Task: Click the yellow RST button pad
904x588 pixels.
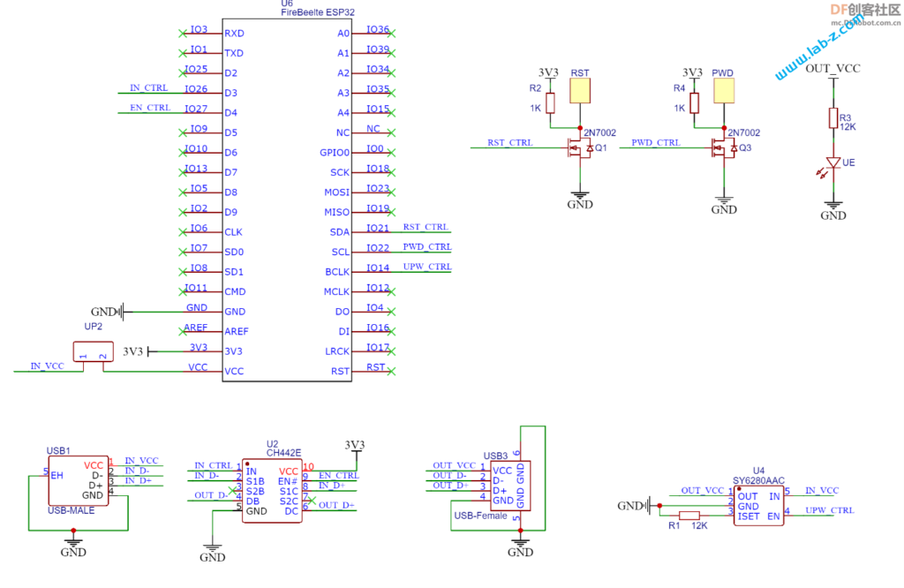Action: coord(580,91)
